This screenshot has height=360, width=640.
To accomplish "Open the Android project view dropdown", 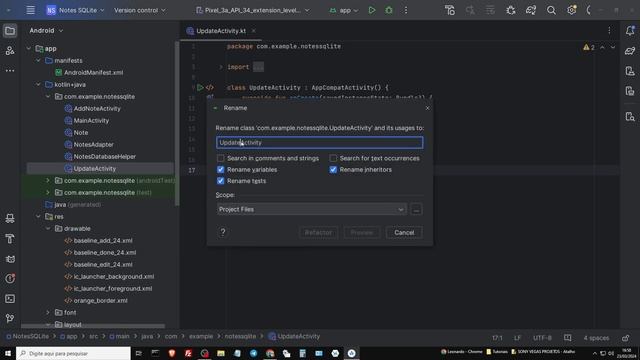I will pos(46,31).
